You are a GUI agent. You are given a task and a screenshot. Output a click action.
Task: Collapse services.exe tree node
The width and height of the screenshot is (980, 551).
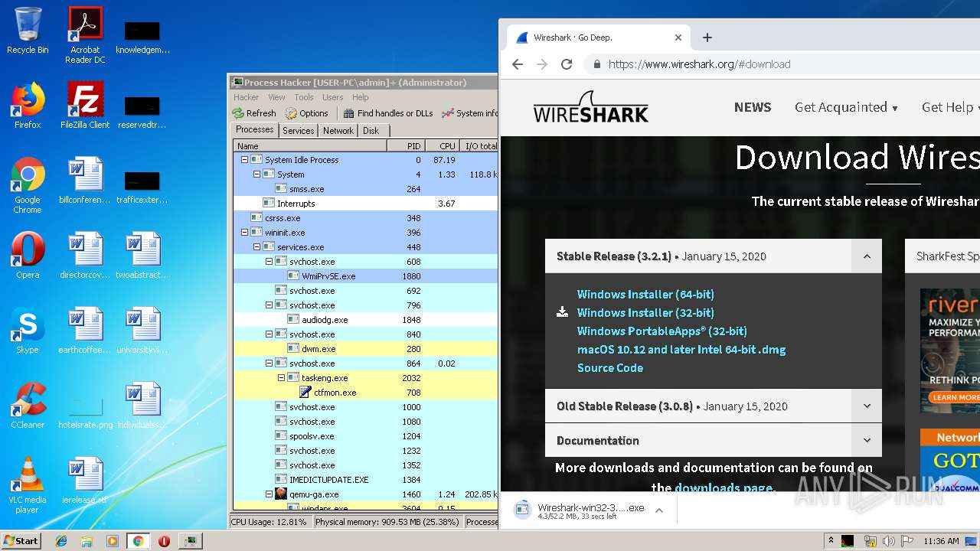tap(257, 247)
